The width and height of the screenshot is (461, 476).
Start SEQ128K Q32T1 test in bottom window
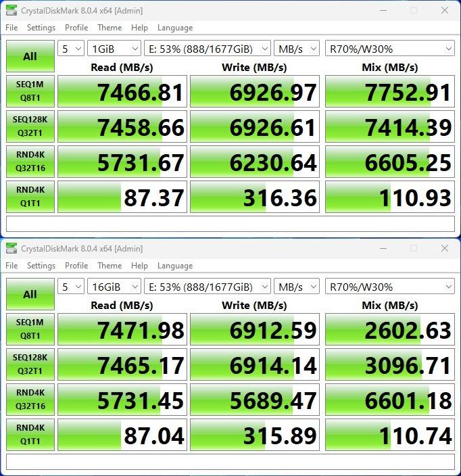pyautogui.click(x=30, y=364)
